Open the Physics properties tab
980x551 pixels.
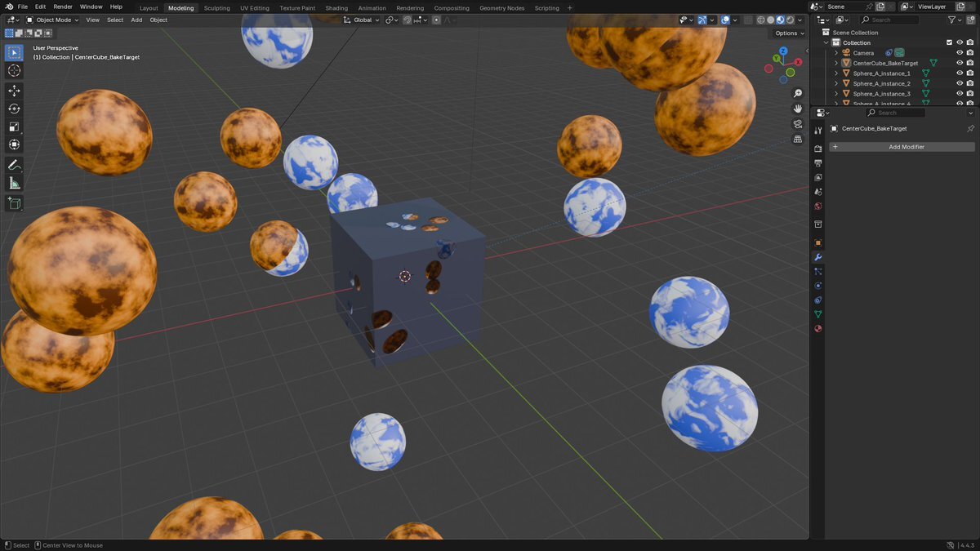pyautogui.click(x=818, y=286)
